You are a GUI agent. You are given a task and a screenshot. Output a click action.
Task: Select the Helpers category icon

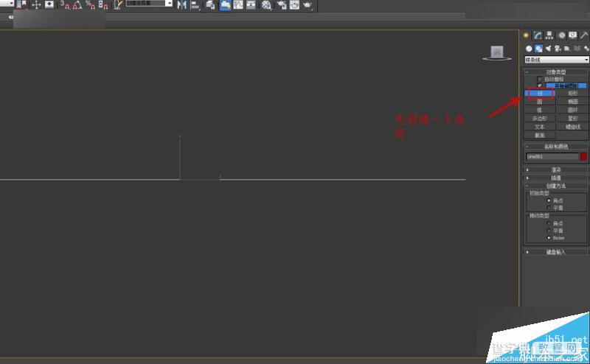pyautogui.click(x=567, y=49)
